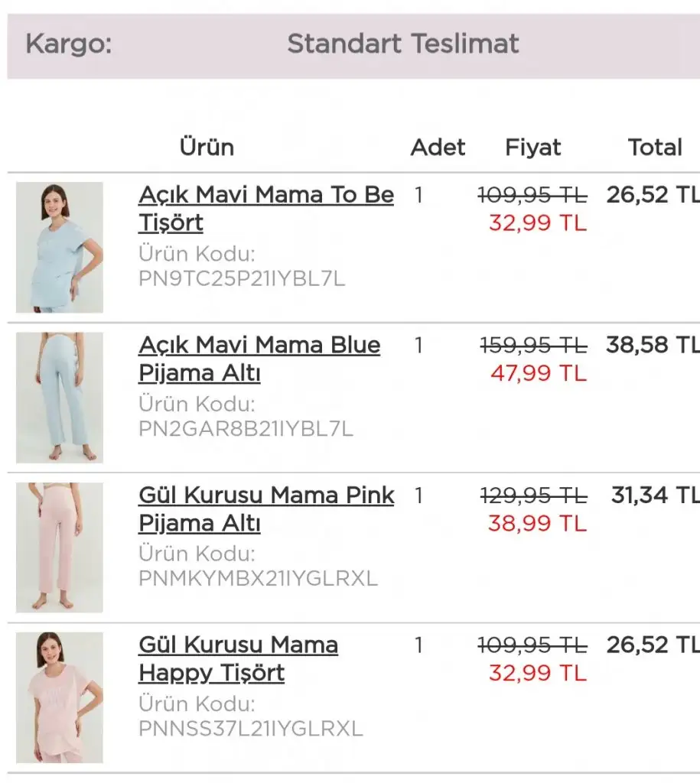Click the Standart Teslimat shipping option text
Image resolution: width=700 pixels, height=783 pixels.
pos(402,44)
